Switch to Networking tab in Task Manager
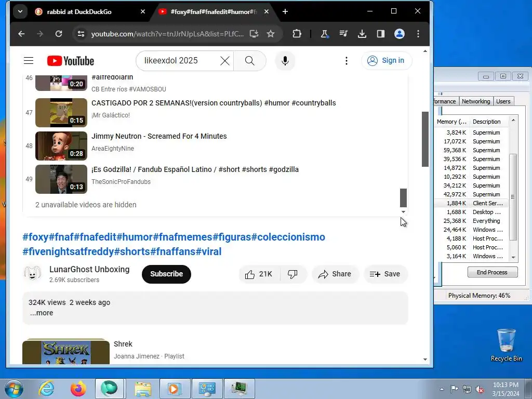 (476, 101)
